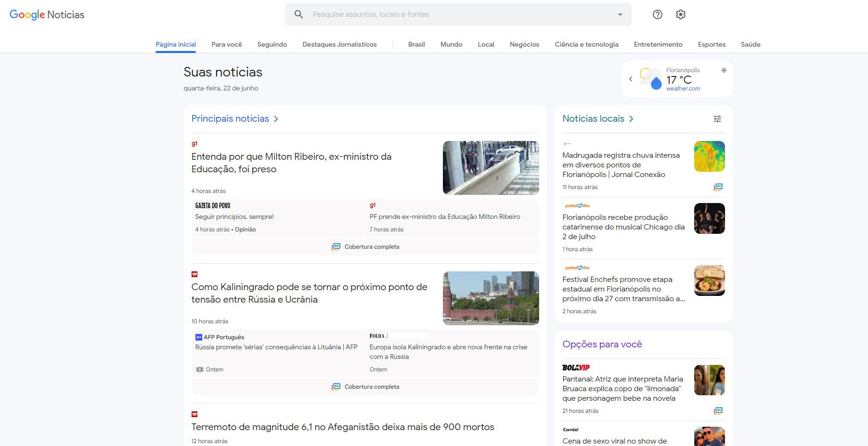
Task: Go to the Esportes tab
Action: coord(711,44)
